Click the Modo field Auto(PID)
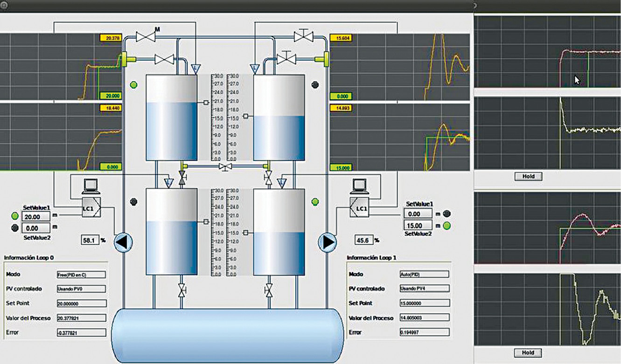 [x=424, y=275]
